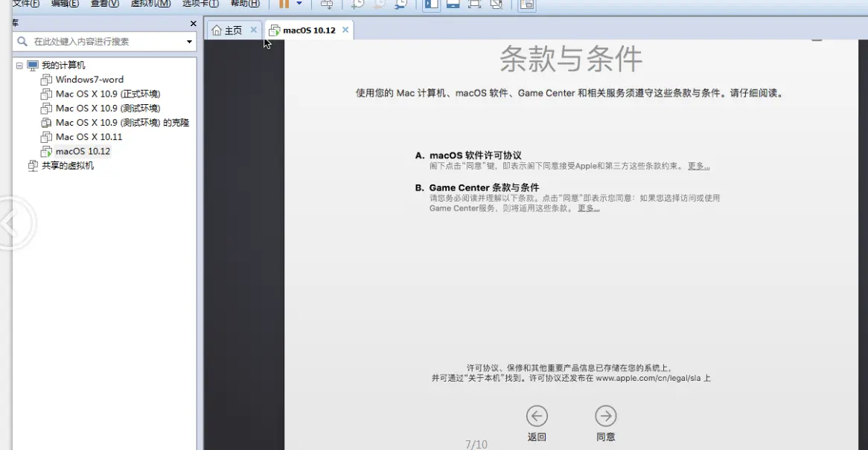
Task: Click the running macOS 10.12 tree icon
Action: pos(46,152)
